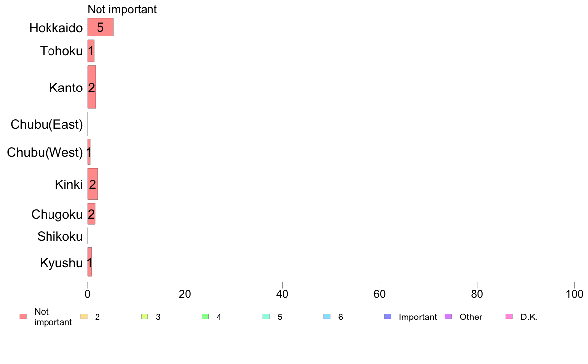Image resolution: width=588 pixels, height=364 pixels.
Task: Select the teal legend swatch labeled 5
Action: click(266, 317)
